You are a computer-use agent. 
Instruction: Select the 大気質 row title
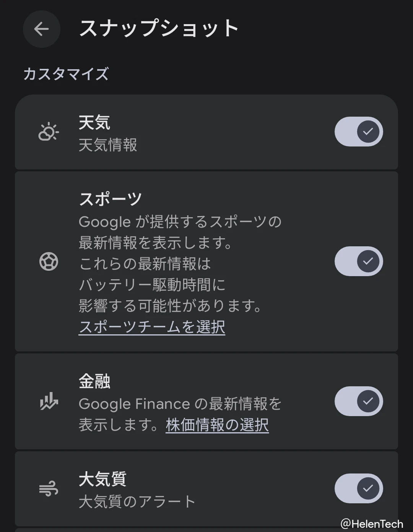coord(102,479)
